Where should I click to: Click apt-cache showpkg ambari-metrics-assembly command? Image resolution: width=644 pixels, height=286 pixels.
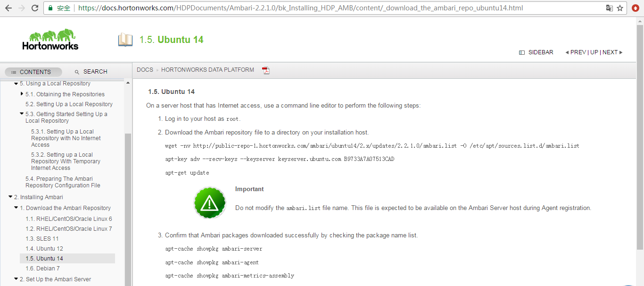point(230,276)
